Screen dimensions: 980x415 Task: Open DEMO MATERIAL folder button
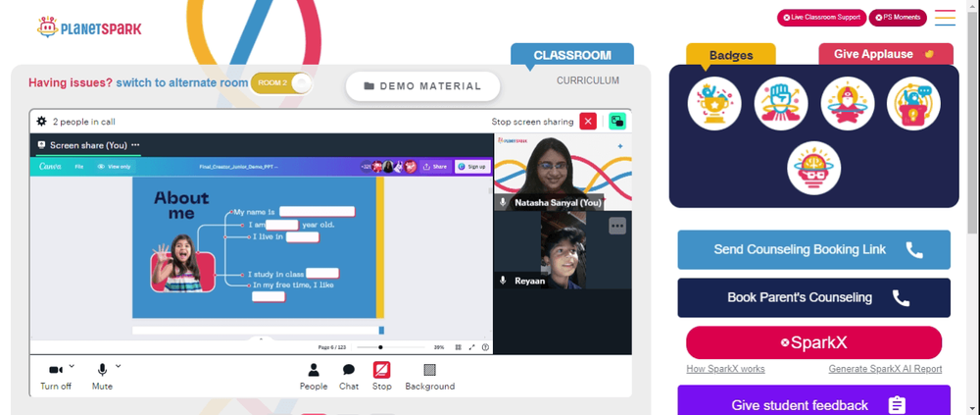pos(422,86)
